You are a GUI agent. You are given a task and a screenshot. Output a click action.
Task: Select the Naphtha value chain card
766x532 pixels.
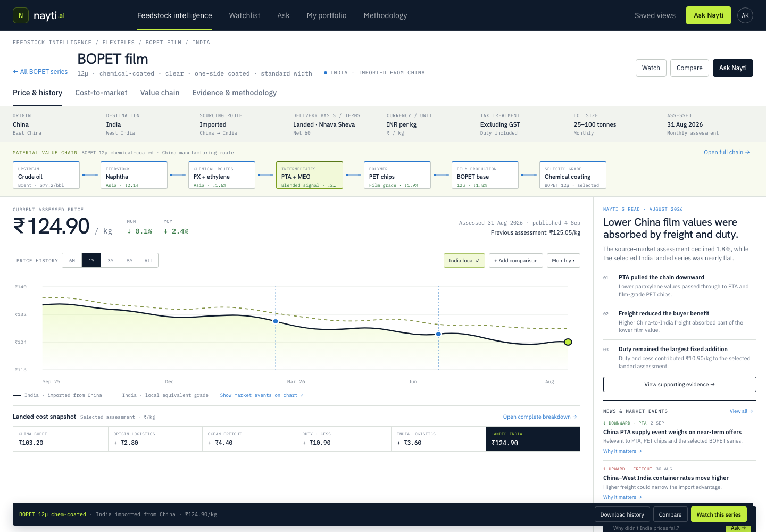point(134,175)
